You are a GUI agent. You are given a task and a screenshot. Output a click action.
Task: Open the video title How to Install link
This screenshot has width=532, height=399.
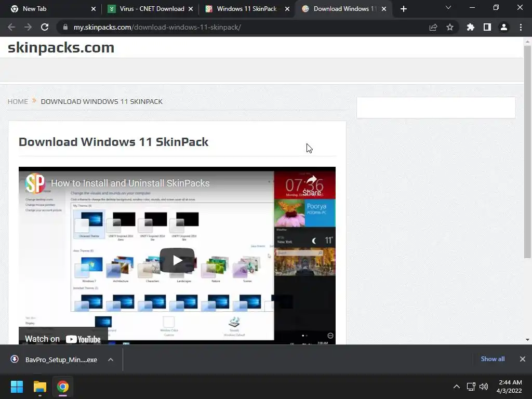(130, 183)
